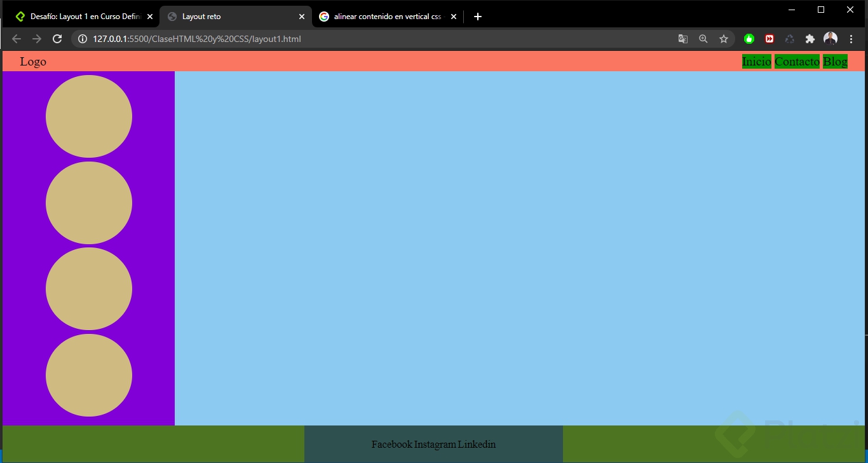Close the alinear contenido en vertical css tab
The height and width of the screenshot is (463, 868).
point(454,17)
